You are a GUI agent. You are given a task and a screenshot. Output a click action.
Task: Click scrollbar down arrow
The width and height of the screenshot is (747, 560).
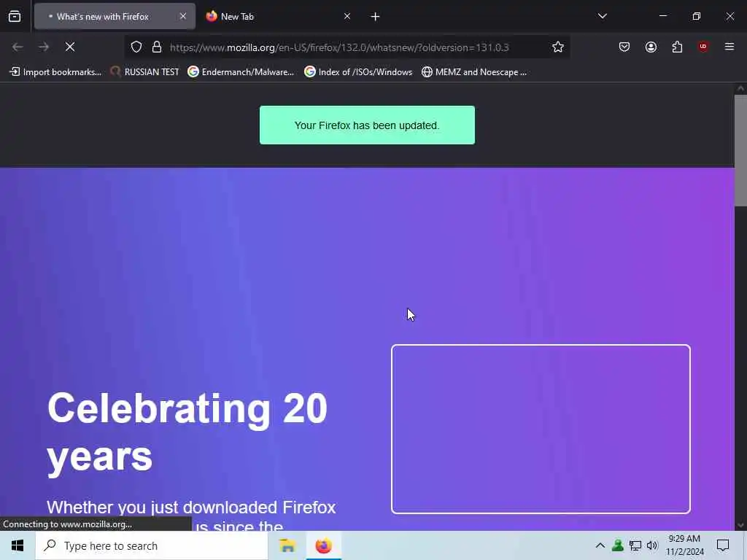(740, 525)
